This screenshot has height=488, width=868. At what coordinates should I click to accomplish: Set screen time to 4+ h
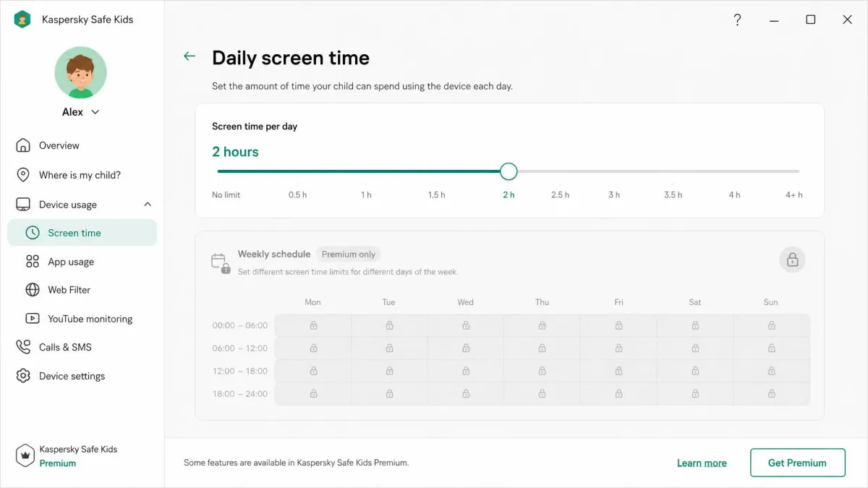click(794, 195)
